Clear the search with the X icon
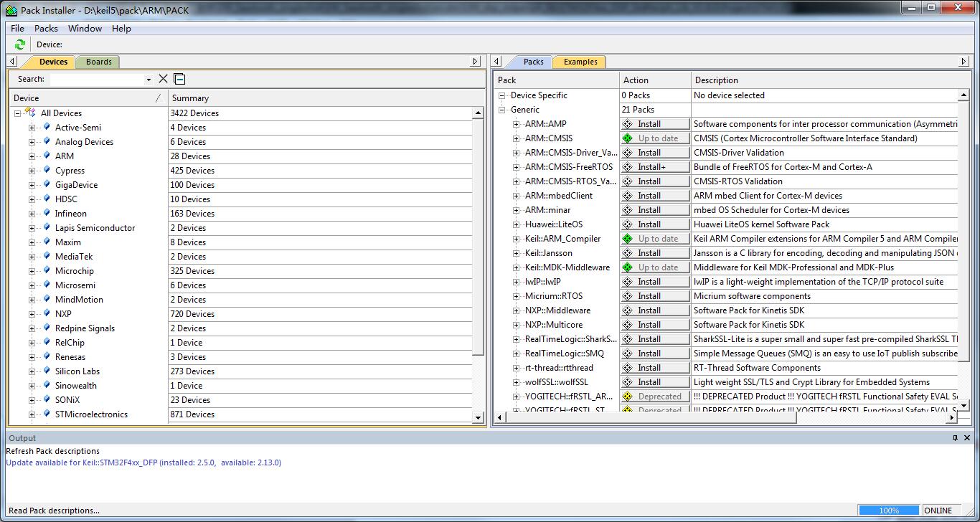 [163, 79]
